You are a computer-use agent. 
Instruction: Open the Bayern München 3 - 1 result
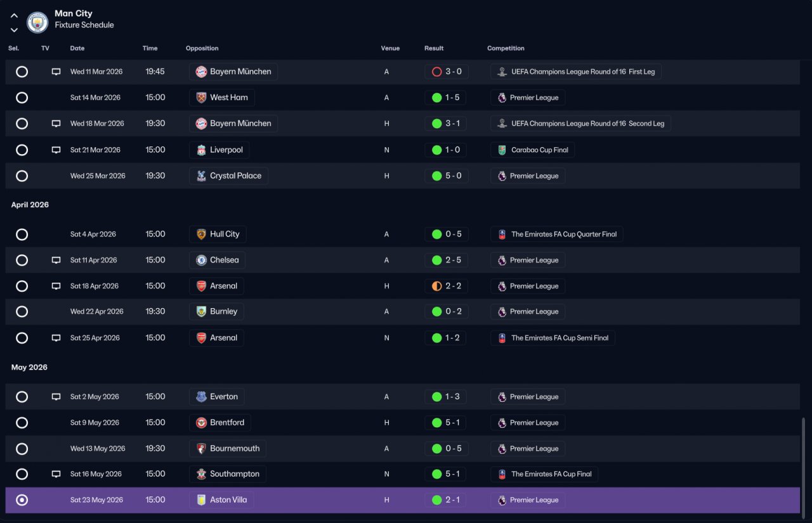(446, 124)
